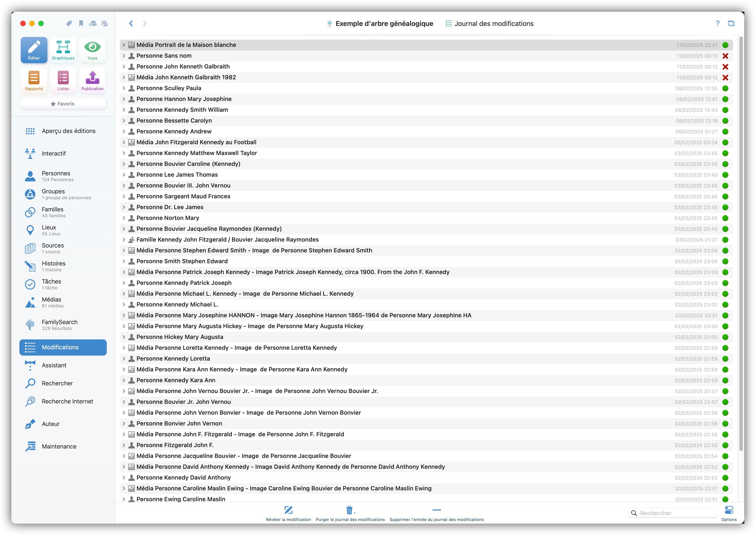756x535 pixels.
Task: Click the Exemple d'arbre généalogique title
Action: click(380, 24)
